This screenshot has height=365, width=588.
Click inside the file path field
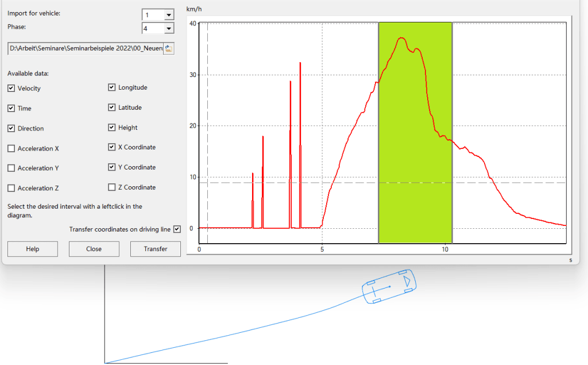coord(85,48)
